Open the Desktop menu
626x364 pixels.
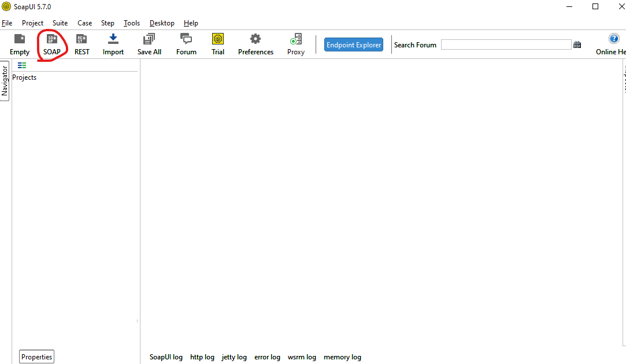click(x=162, y=23)
